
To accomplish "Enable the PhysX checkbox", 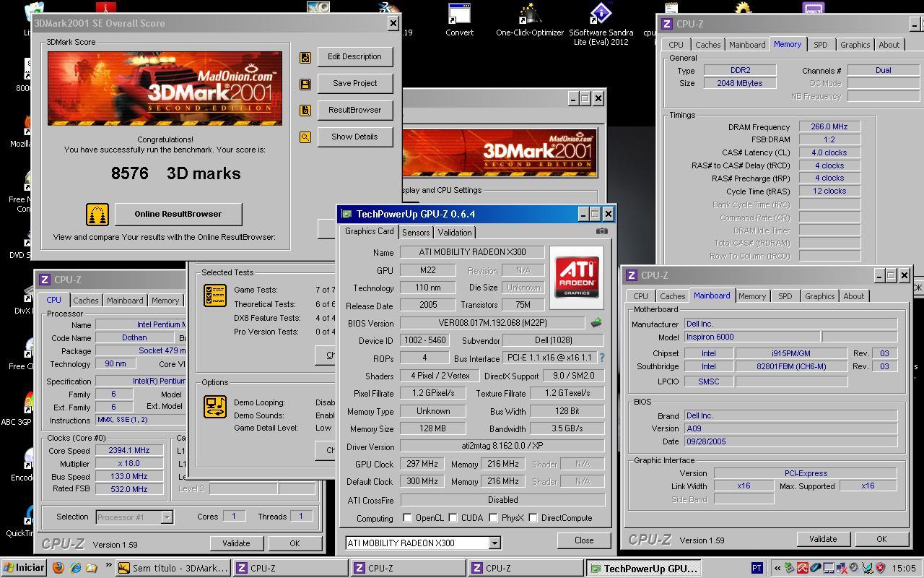I will [x=493, y=518].
